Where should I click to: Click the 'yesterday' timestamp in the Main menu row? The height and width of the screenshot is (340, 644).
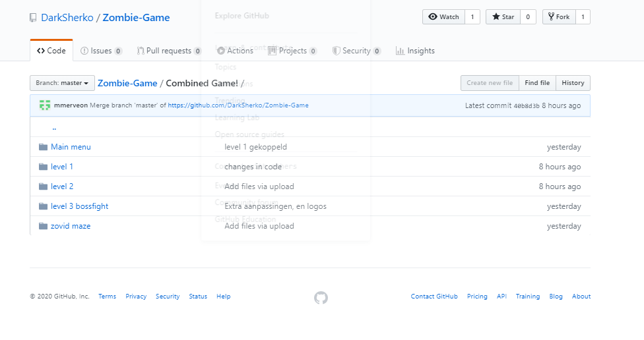click(564, 147)
